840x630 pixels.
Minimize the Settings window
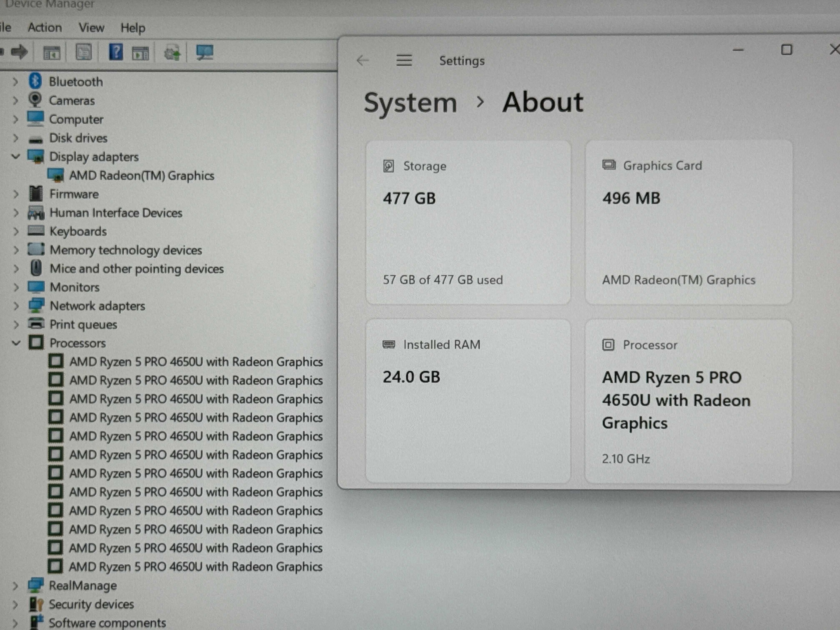point(738,50)
